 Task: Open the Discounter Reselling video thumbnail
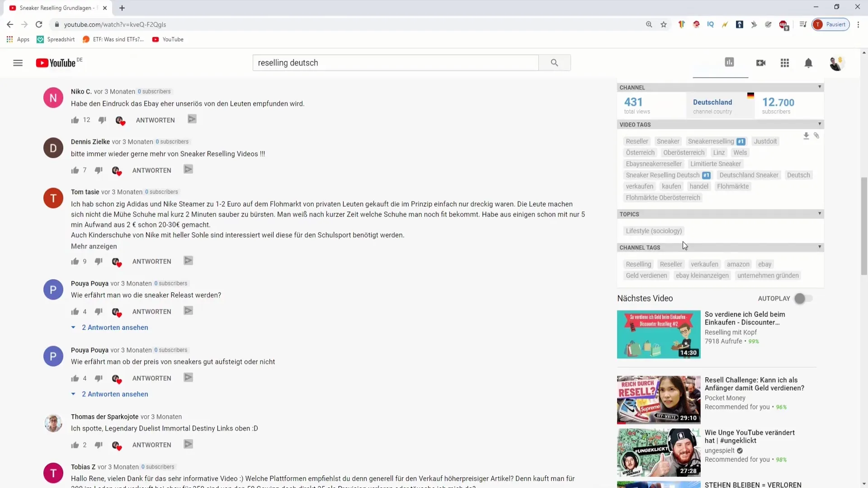pyautogui.click(x=659, y=334)
